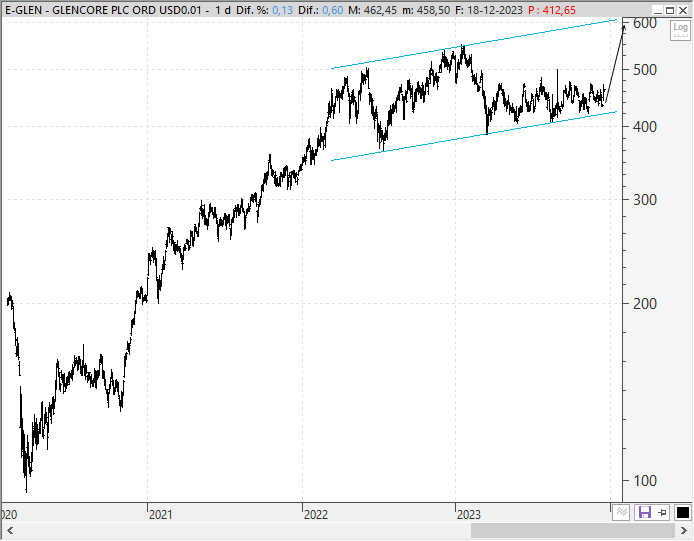
Task: Click the horizontal scrollbar left arrow
Action: click(10, 530)
